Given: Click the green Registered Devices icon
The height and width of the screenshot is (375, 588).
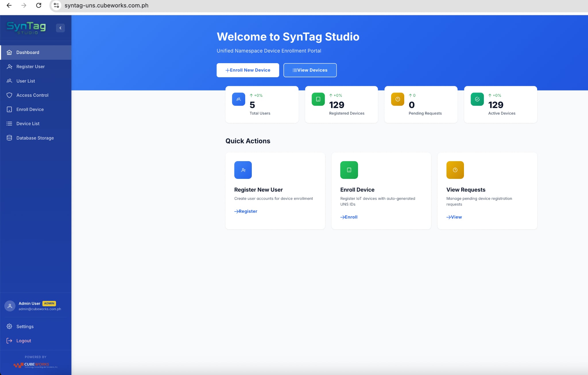Looking at the screenshot, I should (x=318, y=99).
